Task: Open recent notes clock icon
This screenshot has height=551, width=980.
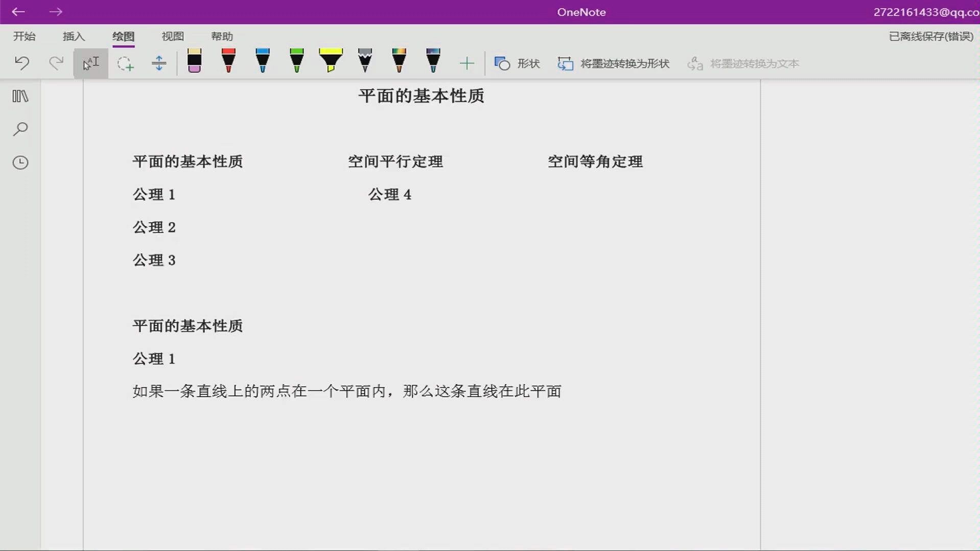Action: (20, 163)
